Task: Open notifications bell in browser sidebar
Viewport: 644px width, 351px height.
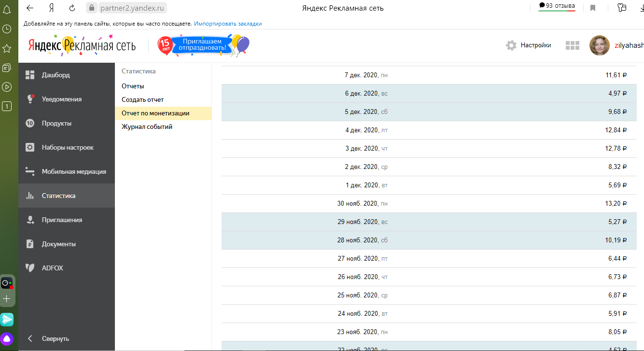Action: 7,10
